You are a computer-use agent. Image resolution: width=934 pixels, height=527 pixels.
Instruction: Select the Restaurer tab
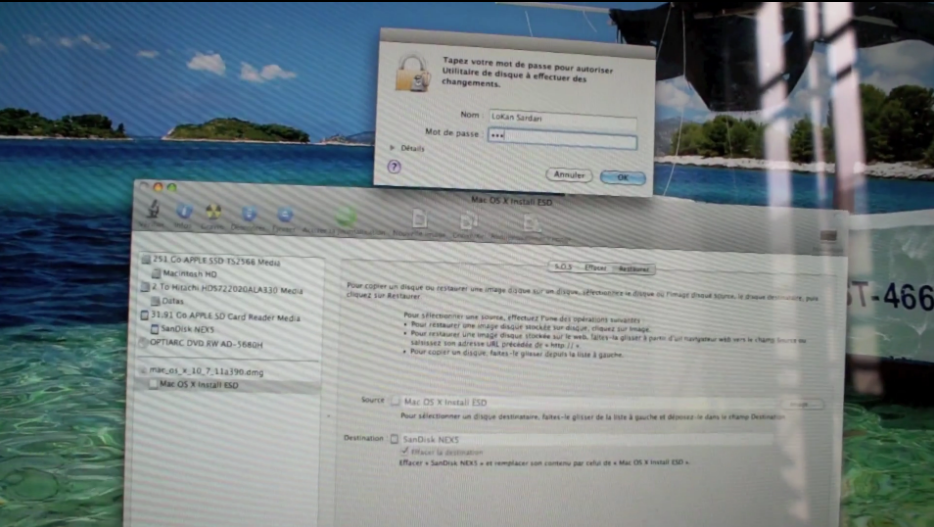pos(633,269)
